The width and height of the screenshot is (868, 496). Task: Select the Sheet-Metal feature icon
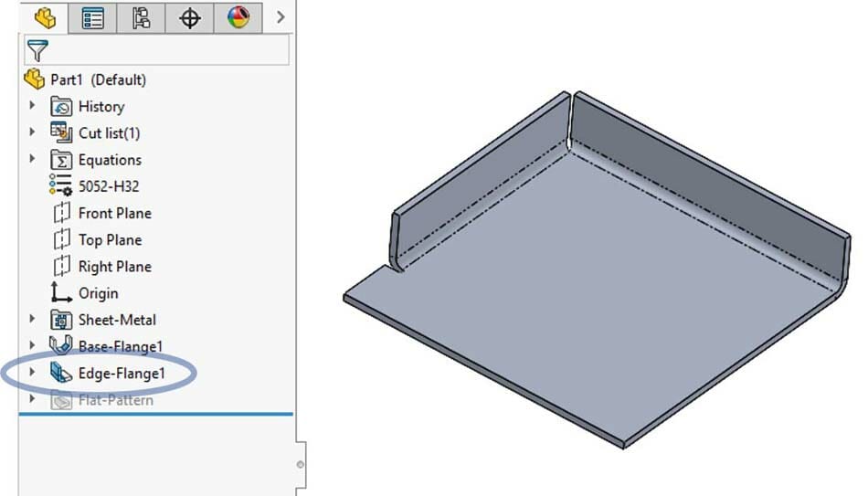61,320
